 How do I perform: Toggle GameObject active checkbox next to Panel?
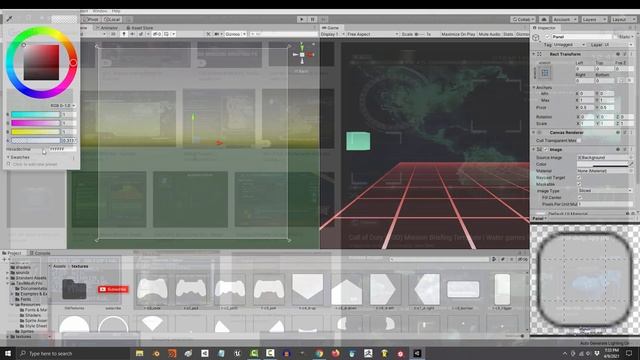[547, 37]
